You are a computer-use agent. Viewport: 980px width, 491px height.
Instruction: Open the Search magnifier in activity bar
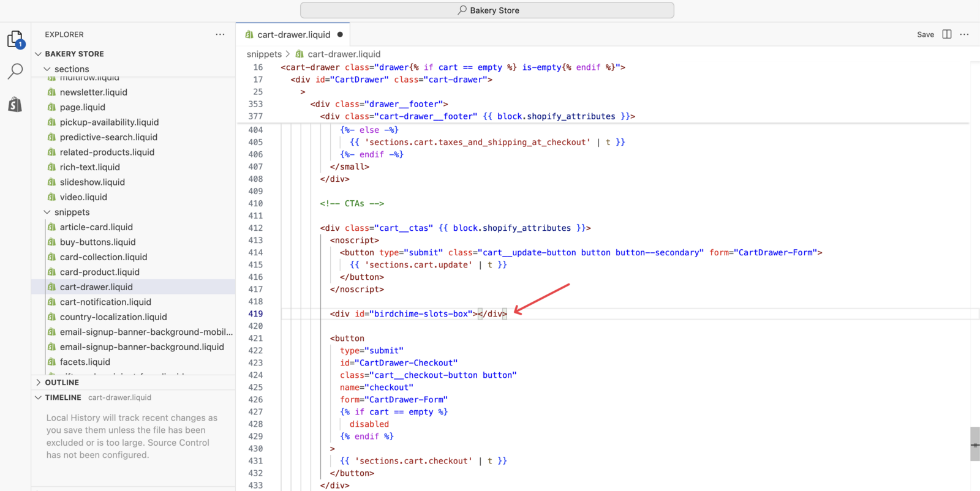click(15, 72)
